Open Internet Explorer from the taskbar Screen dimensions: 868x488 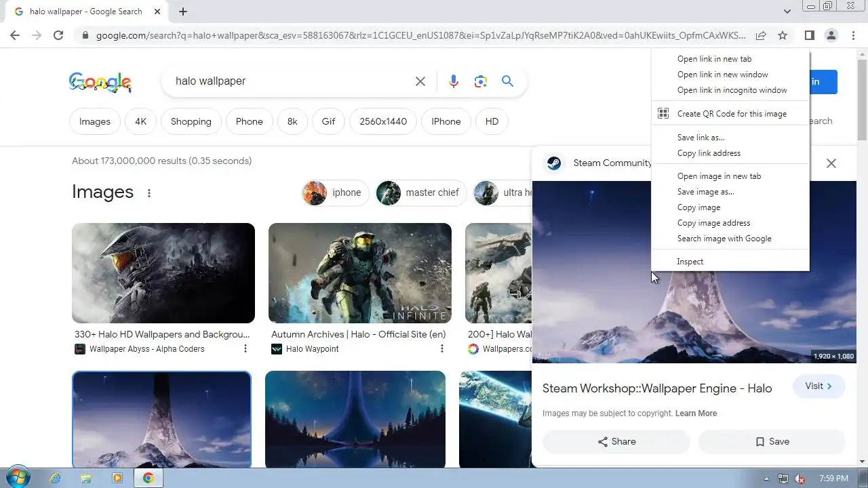(x=56, y=479)
